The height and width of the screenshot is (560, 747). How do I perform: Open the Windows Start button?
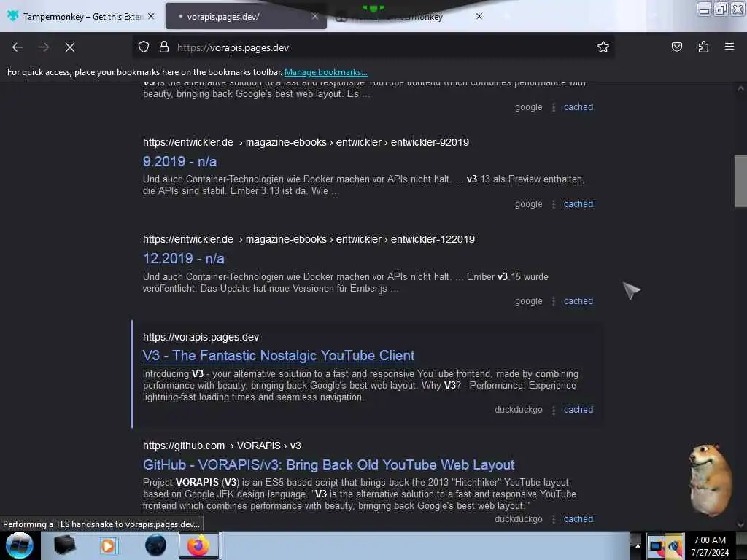[20, 545]
